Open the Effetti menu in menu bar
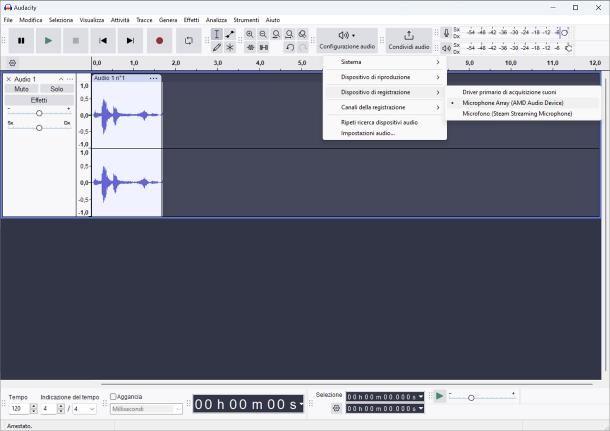Screen dimensions: 610x431 (191, 20)
